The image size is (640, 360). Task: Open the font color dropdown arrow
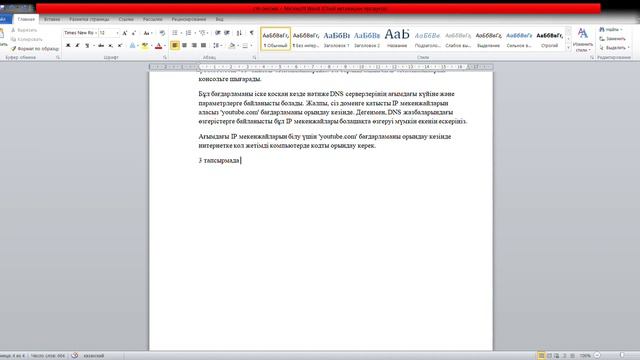[x=165, y=46]
